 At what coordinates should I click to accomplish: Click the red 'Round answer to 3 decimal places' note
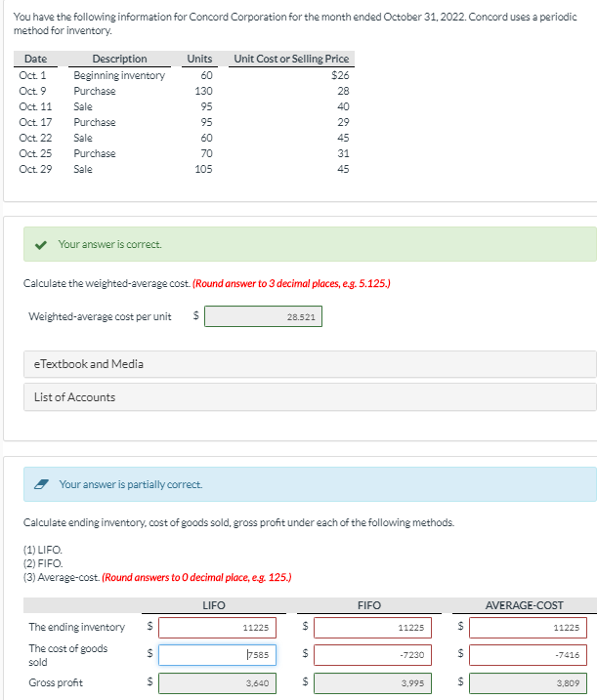click(291, 283)
